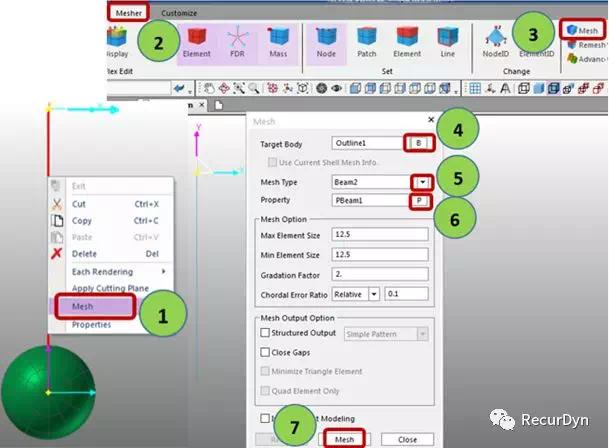Click the blue undo arrow icon
The image size is (609, 448).
point(179,89)
